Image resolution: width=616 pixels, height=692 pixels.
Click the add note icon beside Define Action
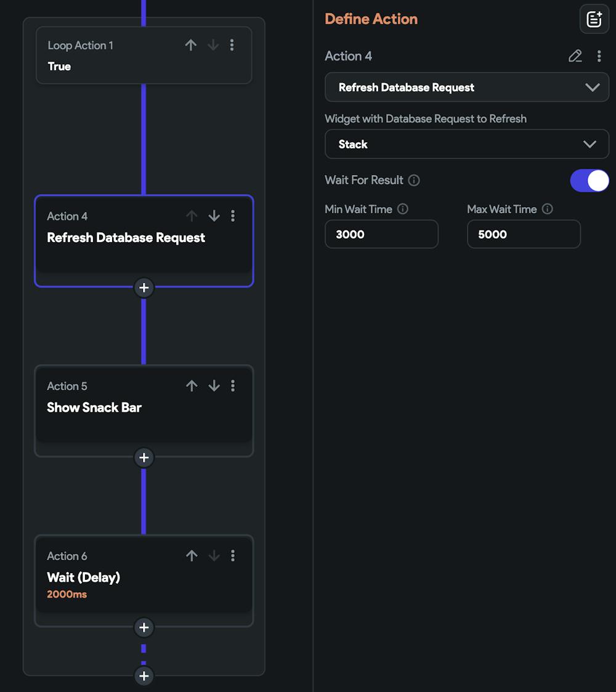(594, 19)
